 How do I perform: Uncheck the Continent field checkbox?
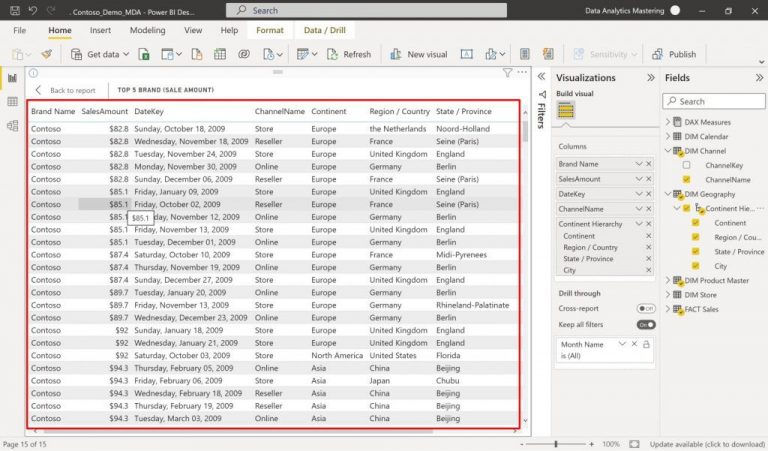tap(696, 223)
